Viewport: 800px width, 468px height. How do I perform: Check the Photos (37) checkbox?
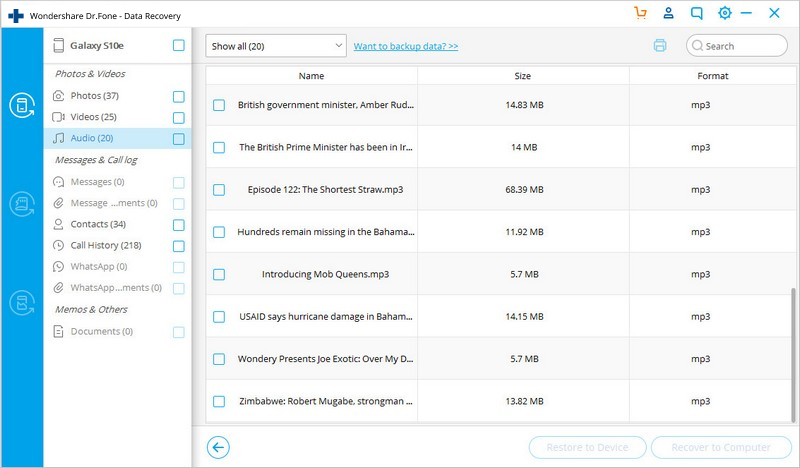179,96
